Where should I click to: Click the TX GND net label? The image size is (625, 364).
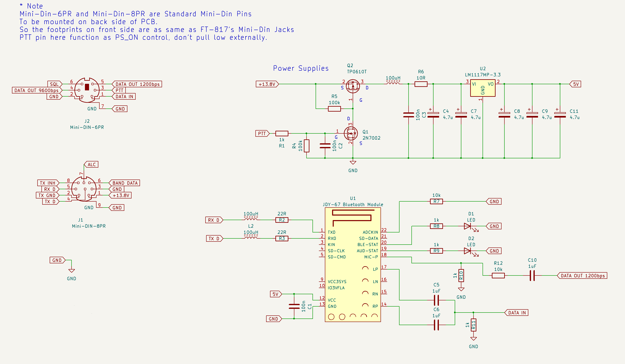pyautogui.click(x=48, y=195)
